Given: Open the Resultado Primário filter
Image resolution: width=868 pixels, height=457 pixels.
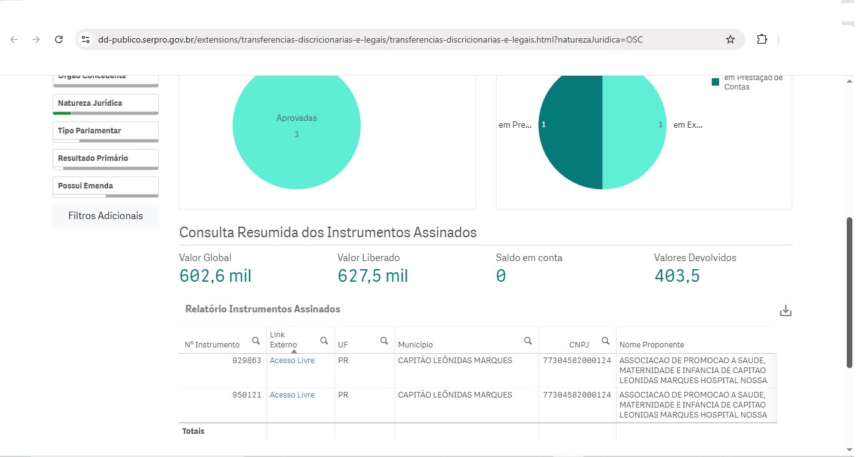Looking at the screenshot, I should 105,158.
